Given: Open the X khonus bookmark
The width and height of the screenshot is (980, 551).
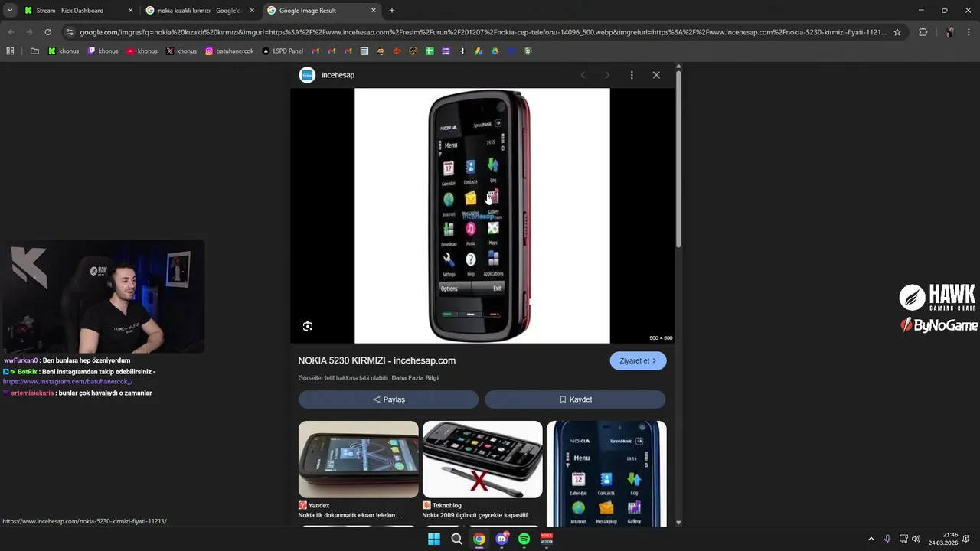Looking at the screenshot, I should coord(181,51).
